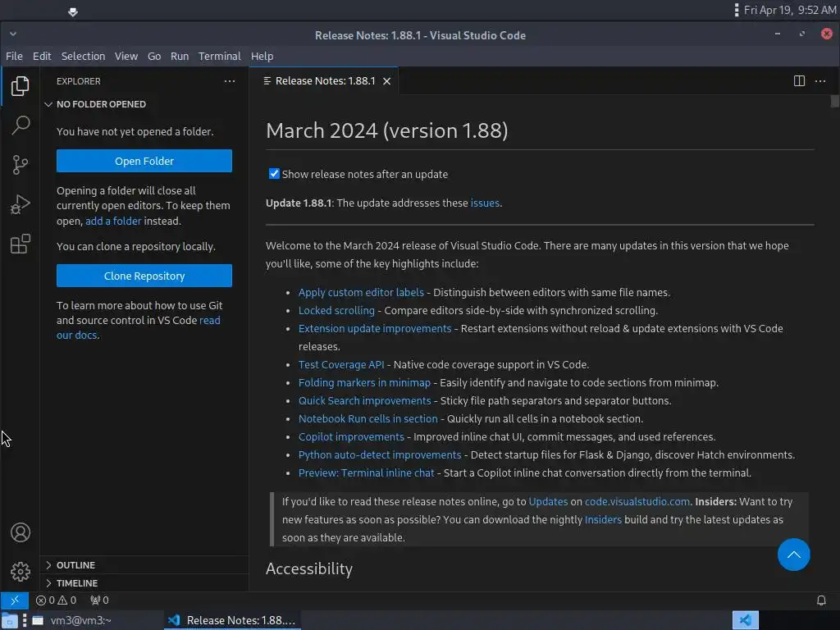The width and height of the screenshot is (840, 630).
Task: Toggle Show release notes after an update
Action: pos(274,174)
